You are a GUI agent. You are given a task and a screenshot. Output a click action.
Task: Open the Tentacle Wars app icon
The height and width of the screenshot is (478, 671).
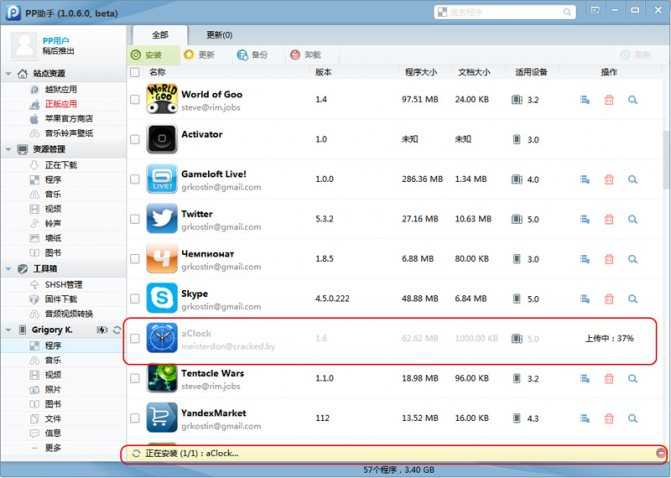[x=162, y=378]
